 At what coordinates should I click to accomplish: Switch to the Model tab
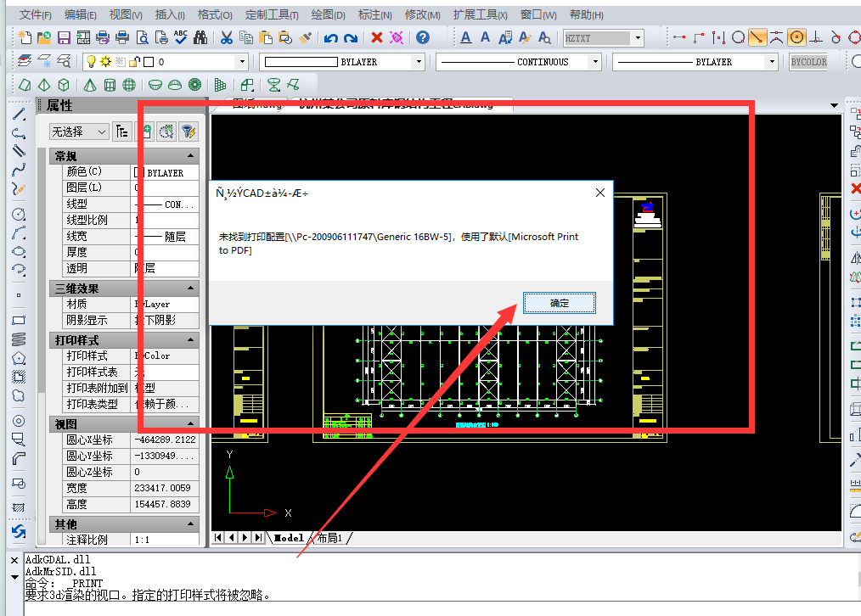coord(289,538)
